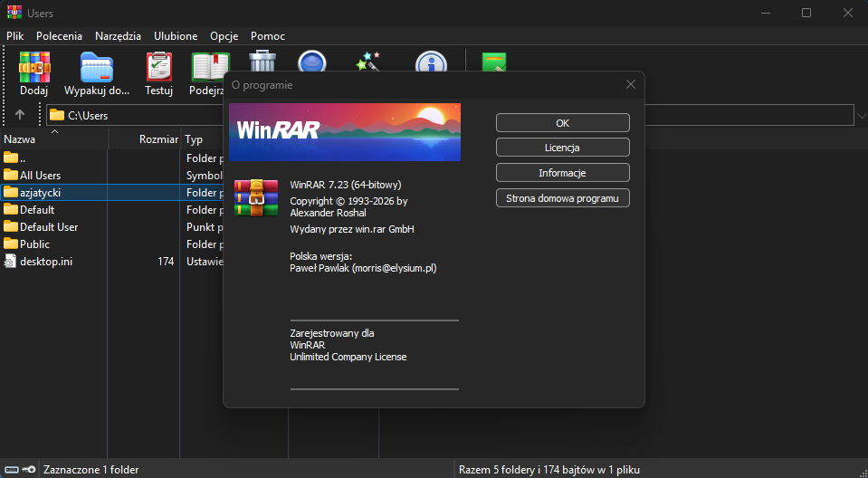Select the desktop.ini file name
This screenshot has width=868, height=478.
pyautogui.click(x=46, y=261)
